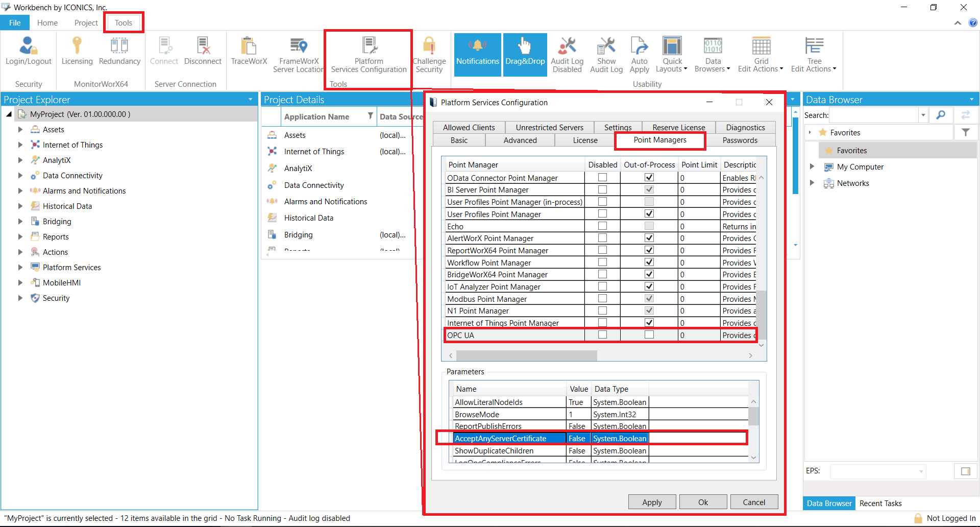Open FrameWorX Server Location

(x=299, y=55)
